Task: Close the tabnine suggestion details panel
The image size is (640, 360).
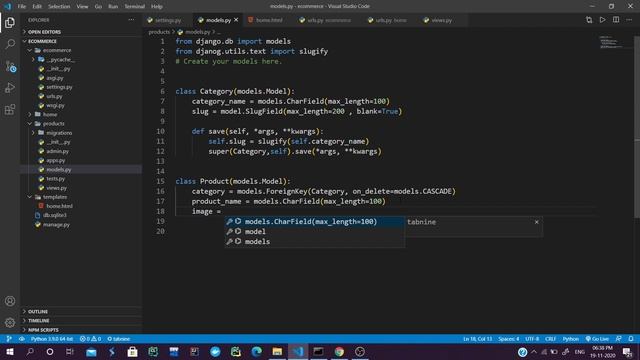Action: click(x=536, y=222)
